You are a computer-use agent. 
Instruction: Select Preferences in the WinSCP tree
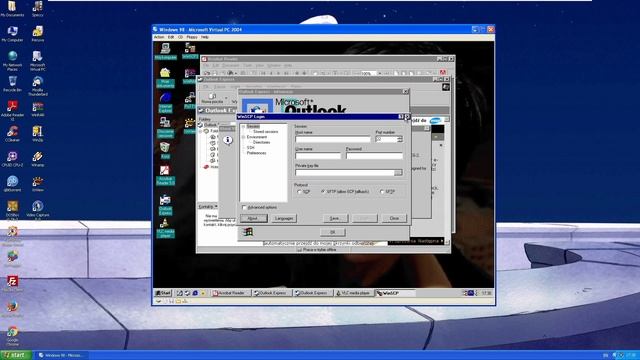point(256,153)
